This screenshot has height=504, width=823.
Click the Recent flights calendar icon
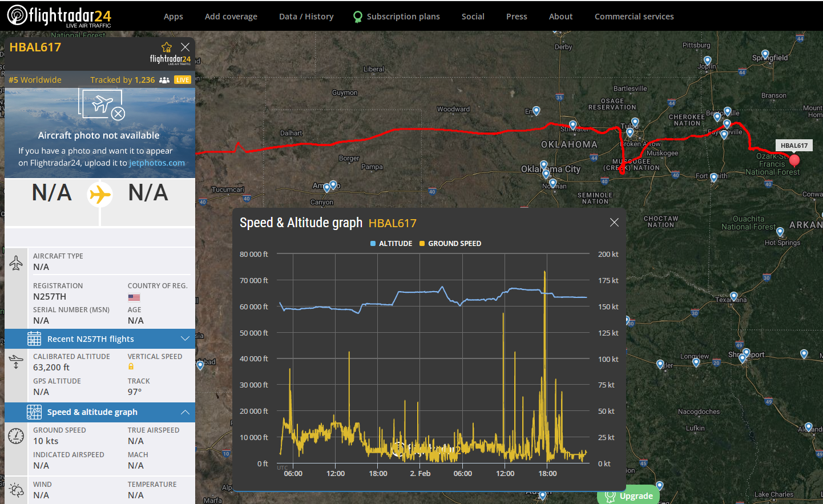coord(34,338)
